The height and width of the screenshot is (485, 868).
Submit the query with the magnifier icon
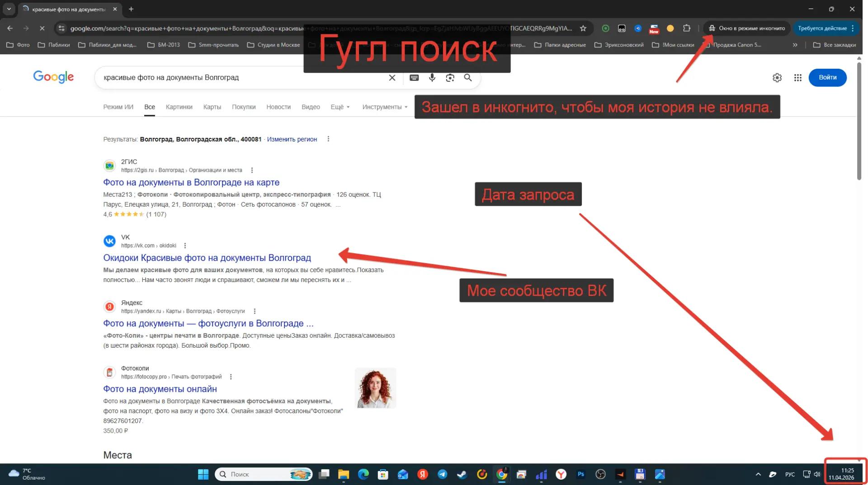[x=468, y=78]
